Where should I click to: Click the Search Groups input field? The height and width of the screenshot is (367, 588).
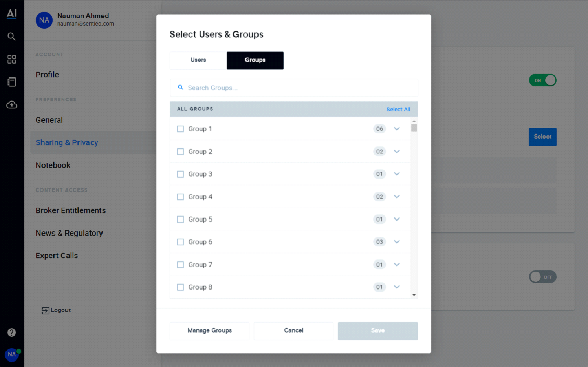[299, 88]
